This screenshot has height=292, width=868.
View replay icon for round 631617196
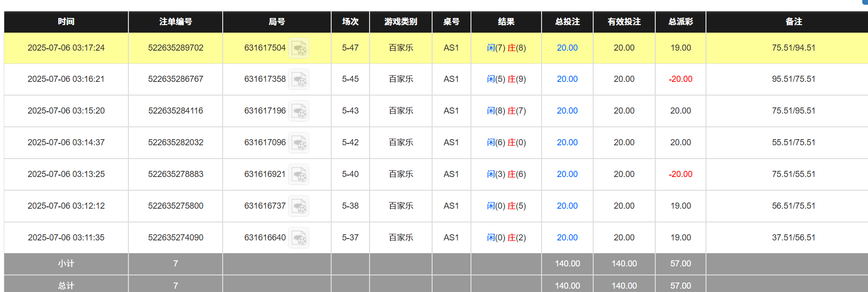point(299,111)
